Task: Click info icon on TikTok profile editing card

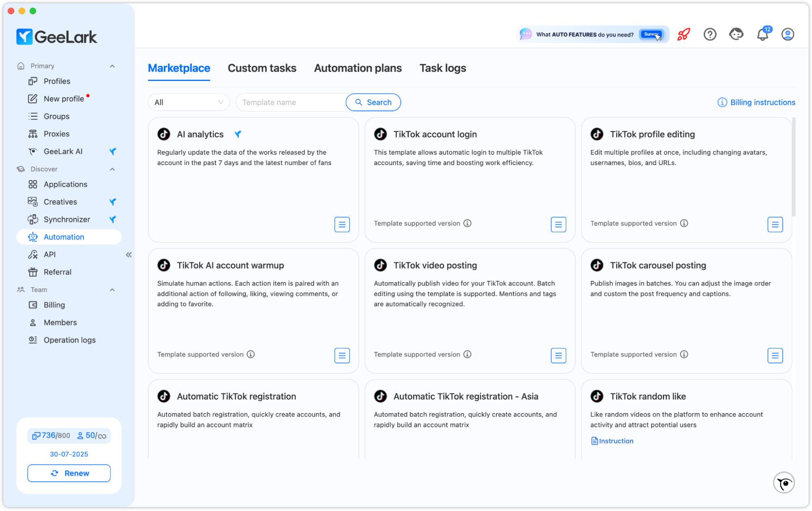Action: [x=684, y=223]
